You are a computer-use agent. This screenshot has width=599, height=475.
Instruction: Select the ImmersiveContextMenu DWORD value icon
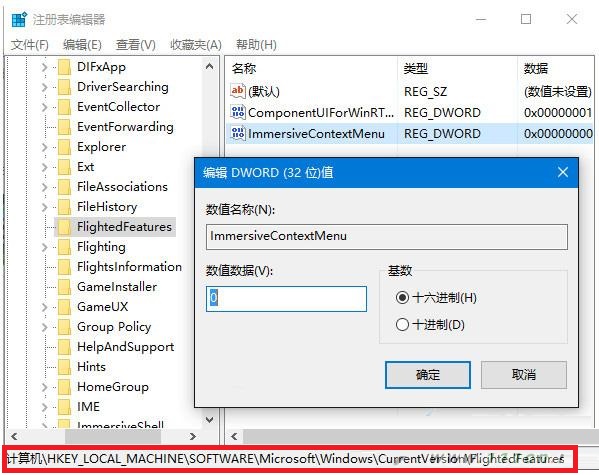pos(238,133)
